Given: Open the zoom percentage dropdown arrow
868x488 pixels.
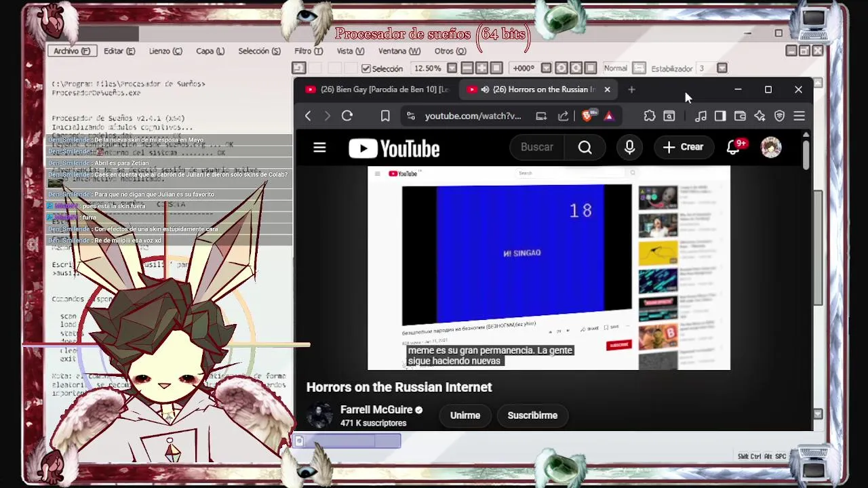Looking at the screenshot, I should click(452, 68).
